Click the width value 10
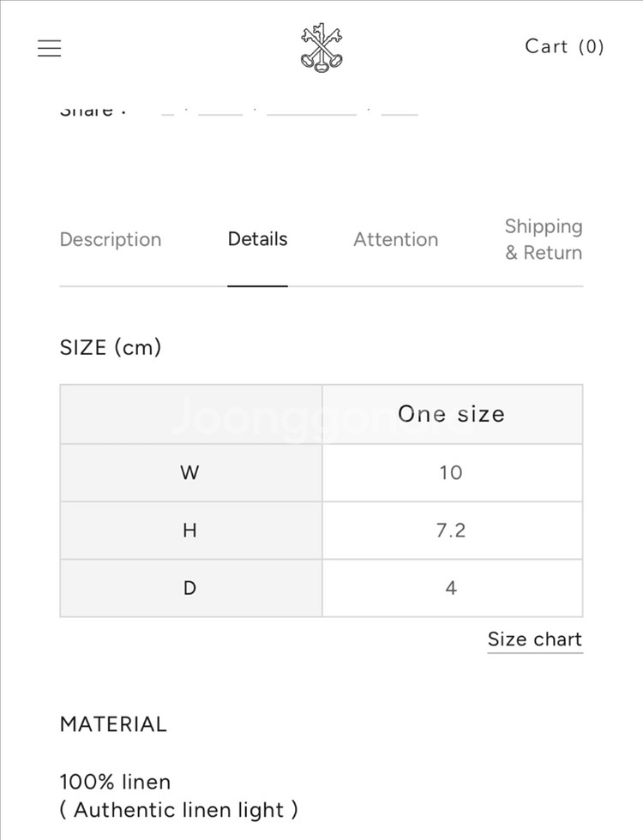This screenshot has height=840, width=643. point(451,472)
